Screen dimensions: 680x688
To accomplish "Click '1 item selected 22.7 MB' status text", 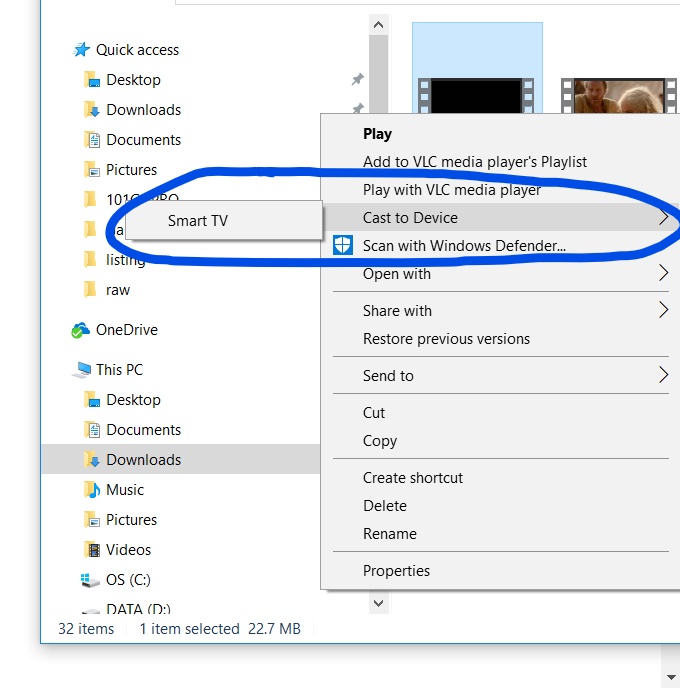I will click(x=220, y=629).
